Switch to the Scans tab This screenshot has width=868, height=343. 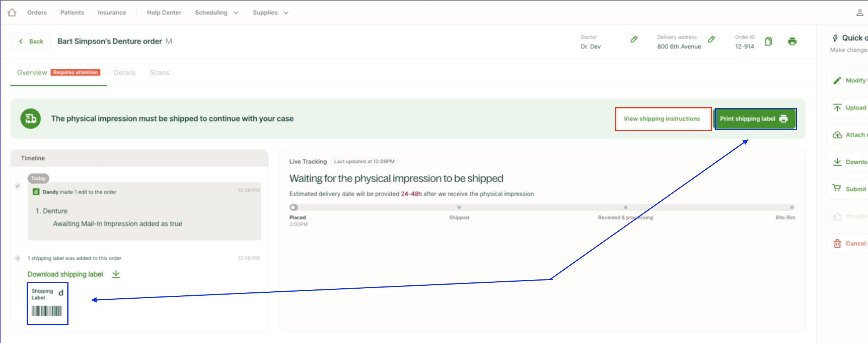[x=159, y=72]
